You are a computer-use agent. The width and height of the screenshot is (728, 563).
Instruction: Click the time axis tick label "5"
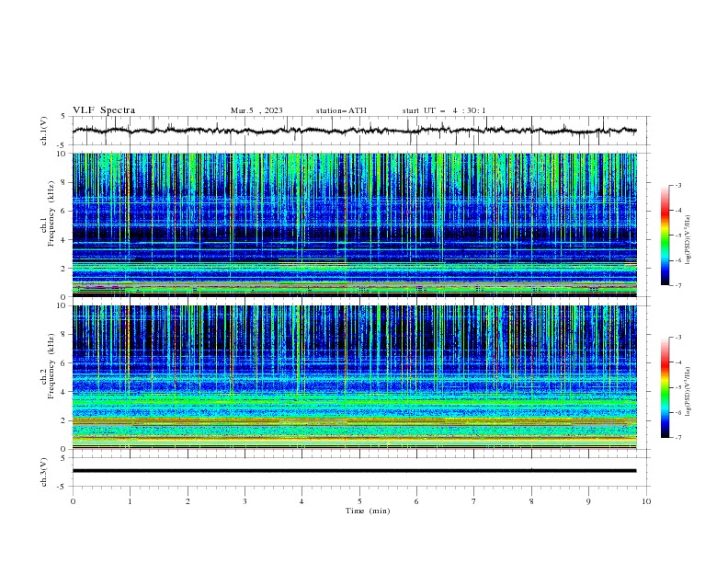(x=359, y=501)
